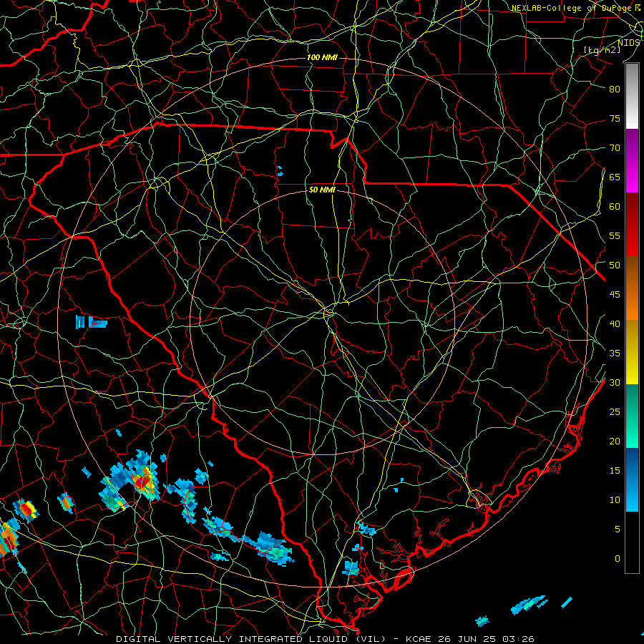Click the NIDS label
Image resolution: width=644 pixels, height=644 pixels.
628,42
